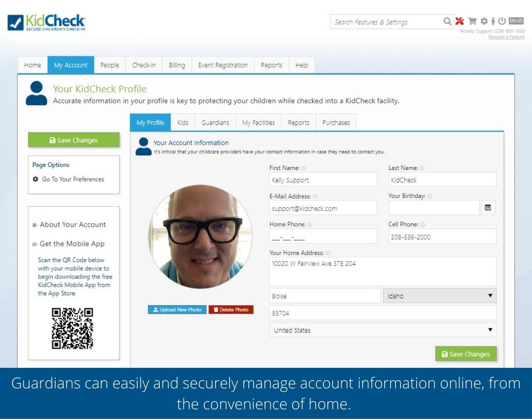
Task: Click Upload New Photo button
Action: click(x=177, y=310)
